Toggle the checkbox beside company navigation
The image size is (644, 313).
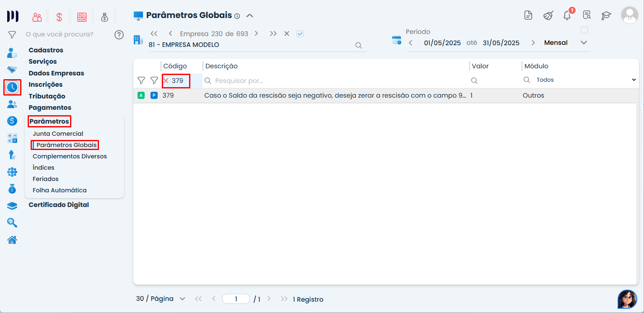[x=300, y=34]
